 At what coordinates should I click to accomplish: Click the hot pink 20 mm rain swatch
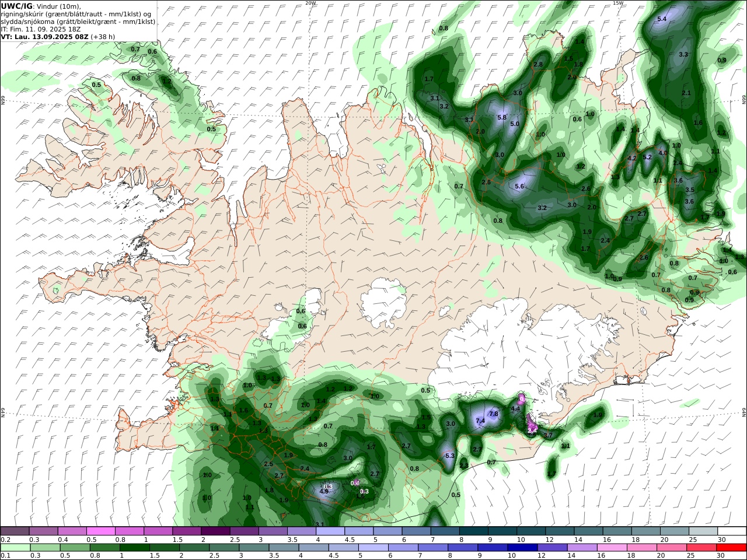[672, 548]
